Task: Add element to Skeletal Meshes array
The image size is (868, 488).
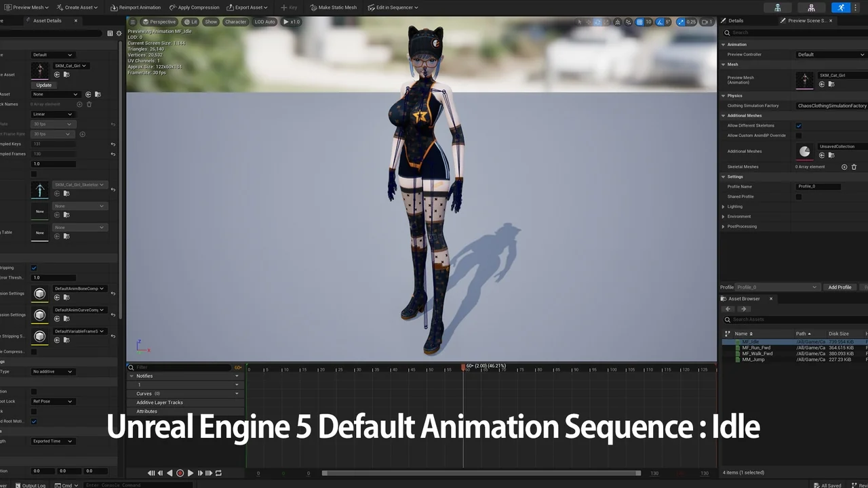Action: [844, 167]
